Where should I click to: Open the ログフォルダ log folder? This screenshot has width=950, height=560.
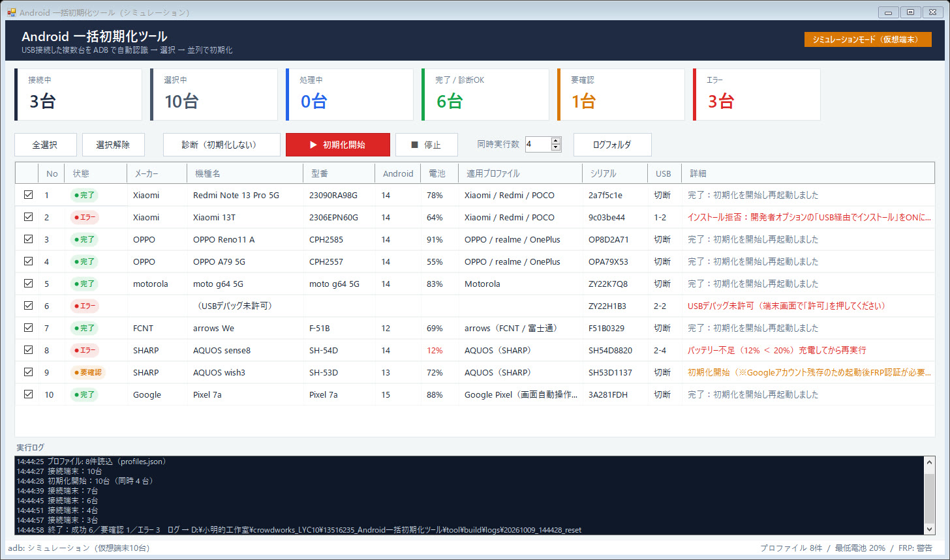(x=613, y=145)
